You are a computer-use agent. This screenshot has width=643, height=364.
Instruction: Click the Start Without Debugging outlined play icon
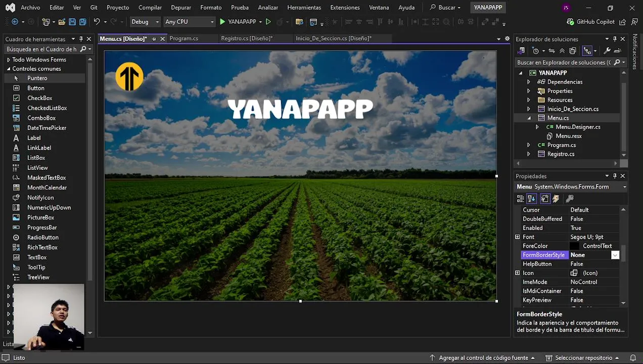point(268,22)
